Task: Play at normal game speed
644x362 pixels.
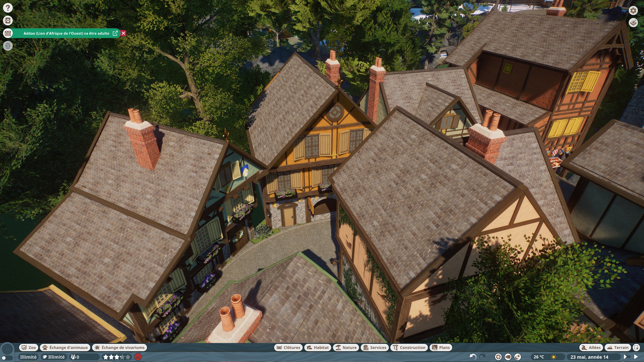Action: (x=636, y=357)
